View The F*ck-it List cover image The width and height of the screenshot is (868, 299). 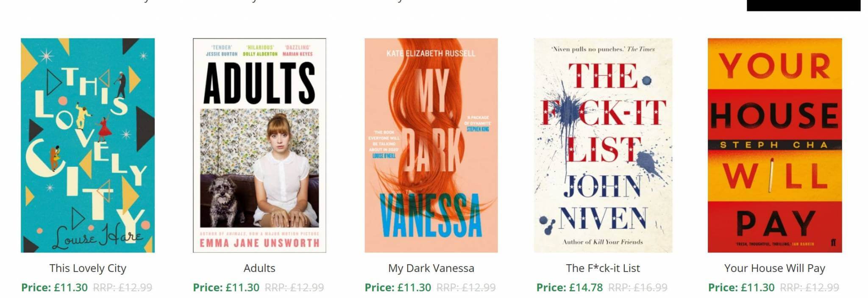603,145
